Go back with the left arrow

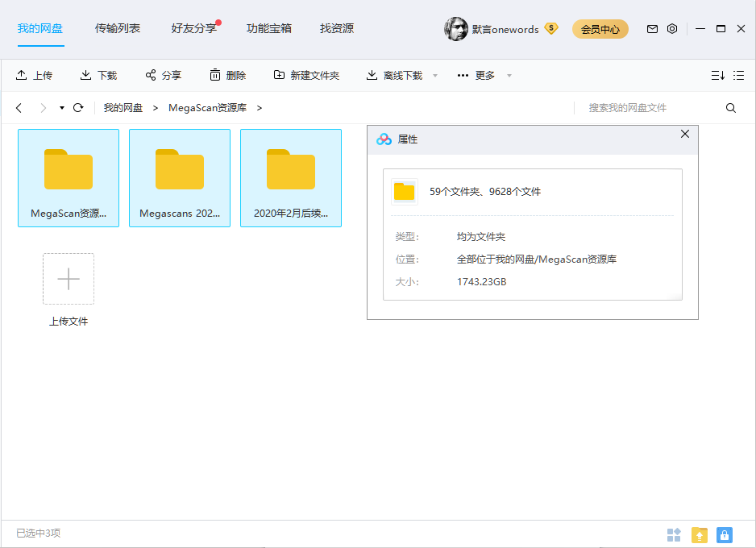tap(19, 108)
